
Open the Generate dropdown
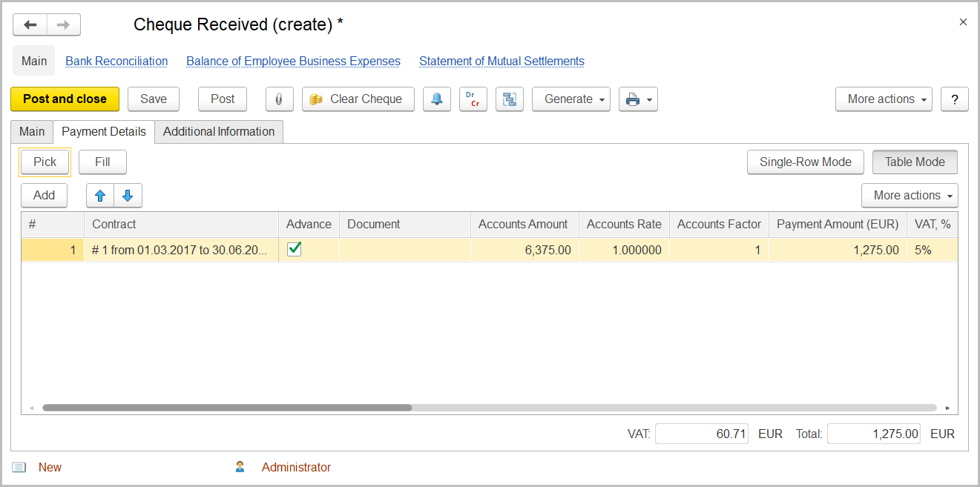(x=570, y=99)
